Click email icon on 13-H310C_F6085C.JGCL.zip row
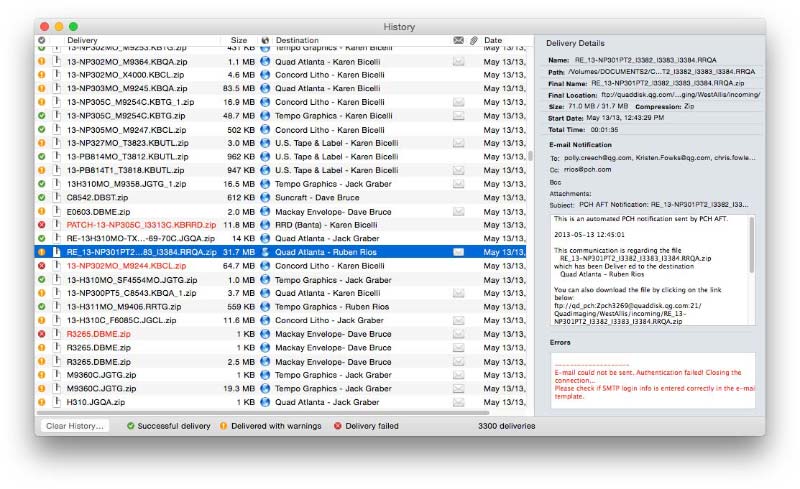Viewport: 800px width, 489px height. click(x=459, y=321)
